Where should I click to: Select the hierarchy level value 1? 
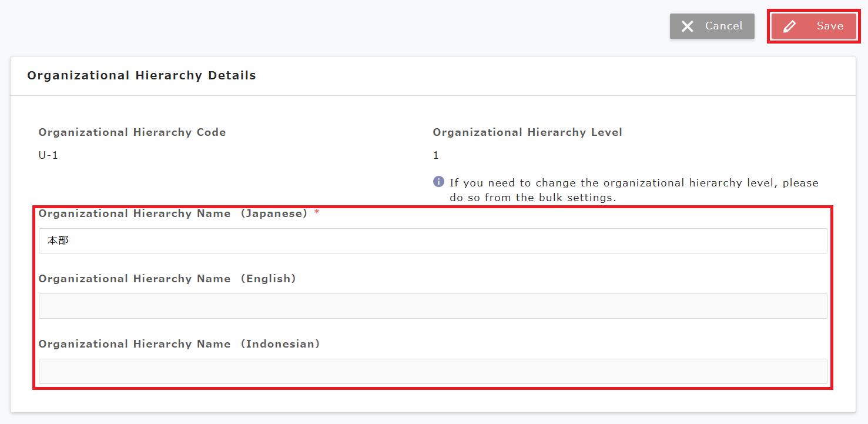[436, 155]
